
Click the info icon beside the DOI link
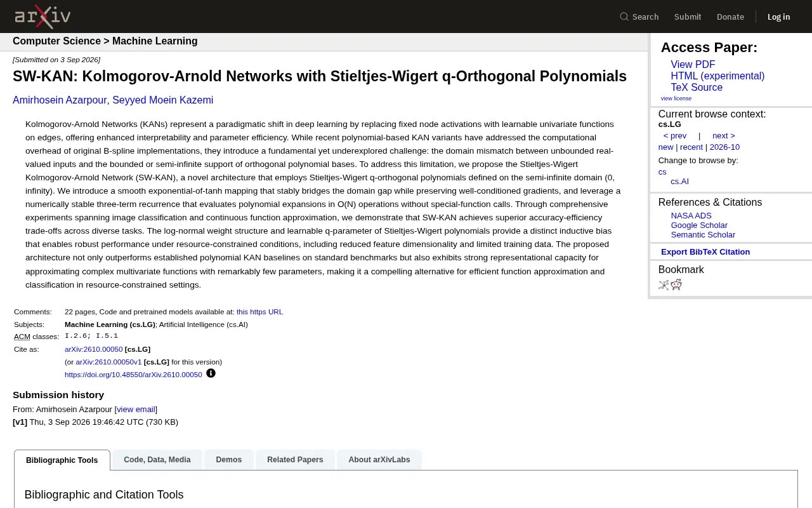tap(211, 373)
